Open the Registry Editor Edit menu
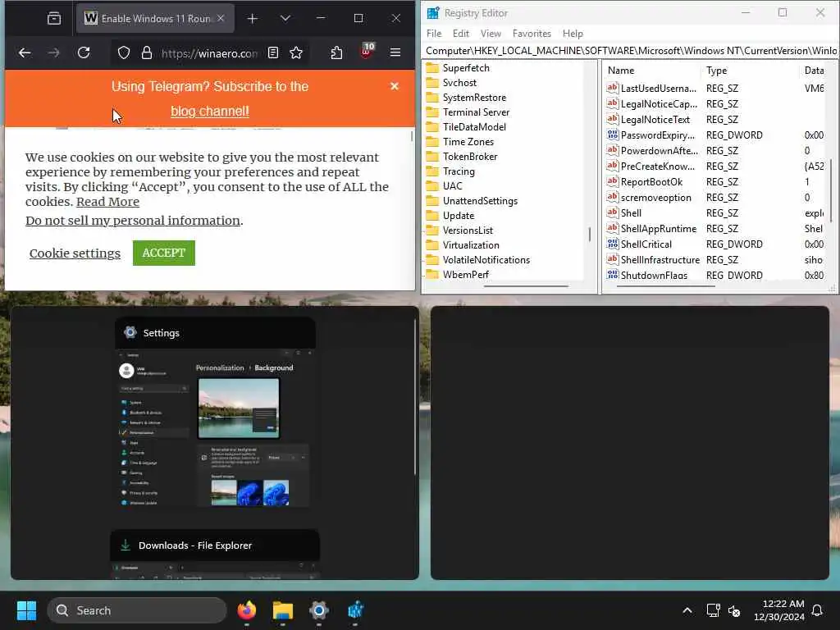 pos(461,33)
